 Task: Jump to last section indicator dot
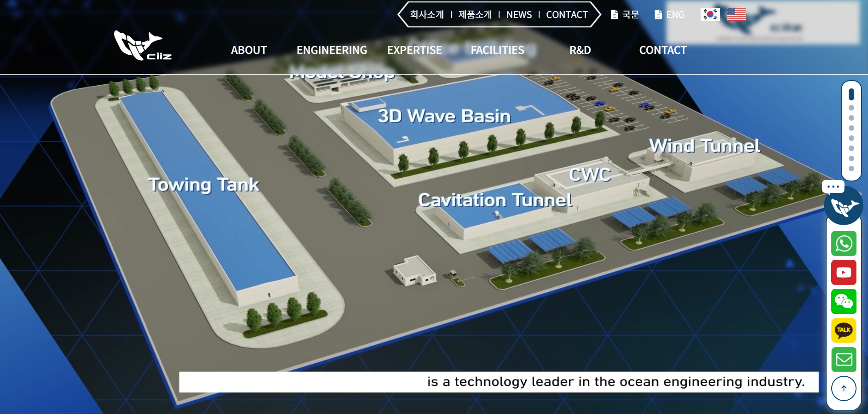pyautogui.click(x=851, y=169)
